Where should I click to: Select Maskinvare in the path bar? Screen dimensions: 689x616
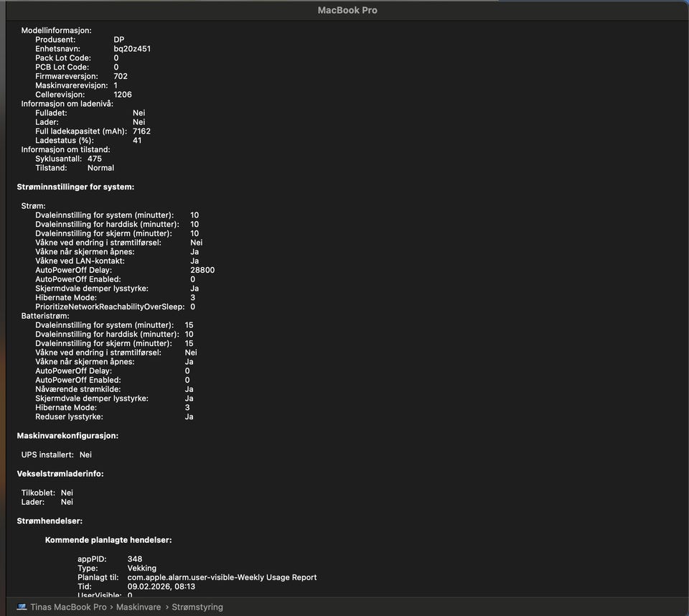click(139, 607)
